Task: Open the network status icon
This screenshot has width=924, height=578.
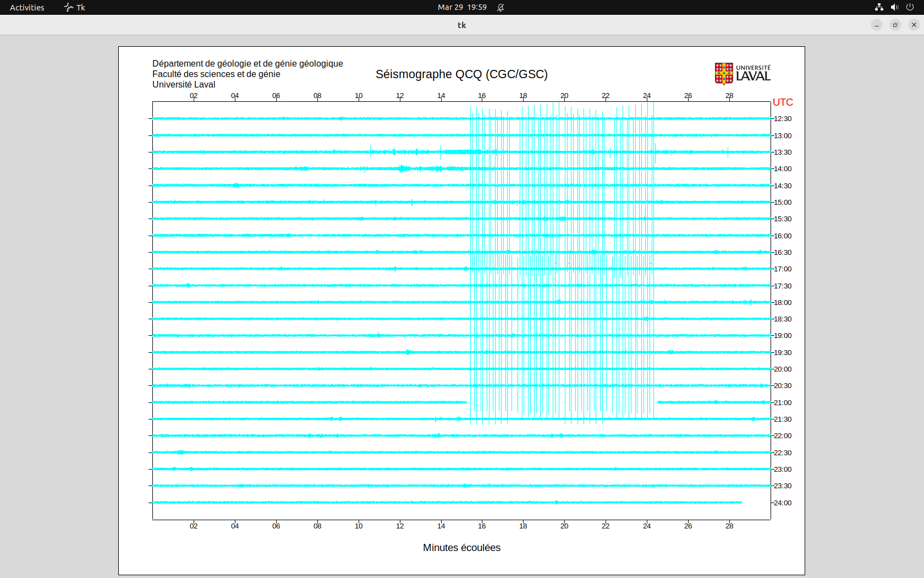Action: (879, 7)
